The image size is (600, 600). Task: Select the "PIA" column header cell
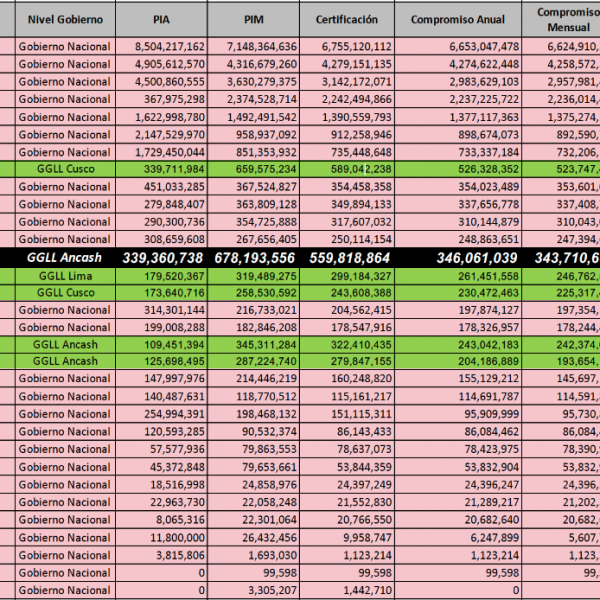[162, 19]
